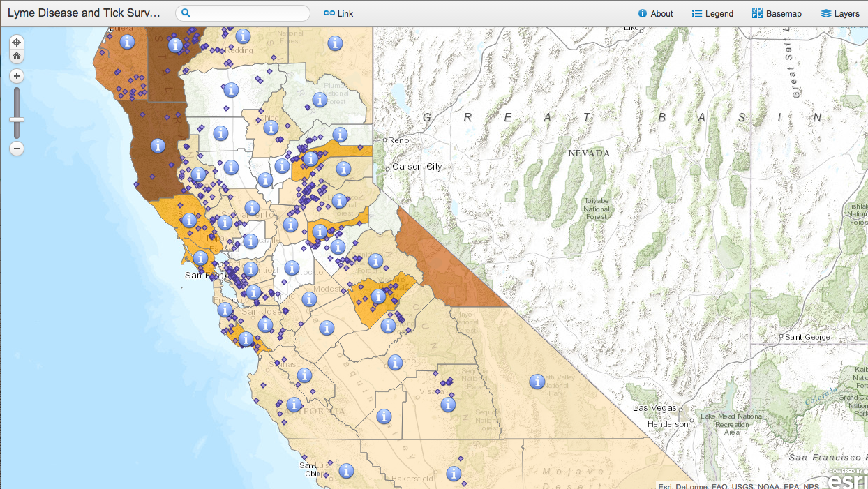Image resolution: width=868 pixels, height=489 pixels.
Task: Click the locate-me crosshair button
Action: [x=17, y=43]
